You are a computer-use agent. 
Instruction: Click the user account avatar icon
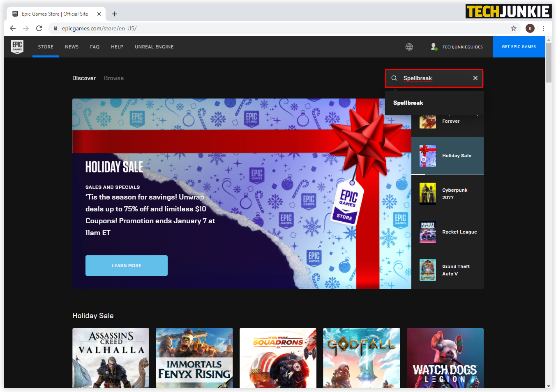pos(434,47)
